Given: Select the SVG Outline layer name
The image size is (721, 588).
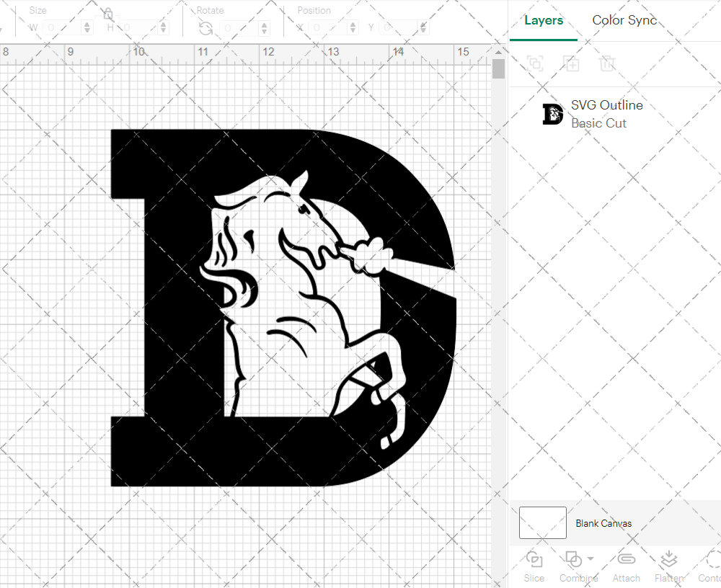Looking at the screenshot, I should (x=606, y=104).
